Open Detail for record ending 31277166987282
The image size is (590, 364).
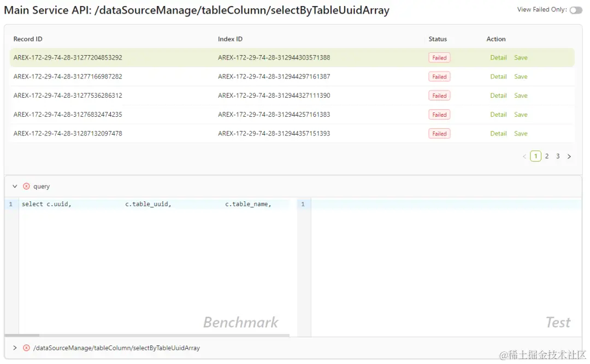(498, 76)
